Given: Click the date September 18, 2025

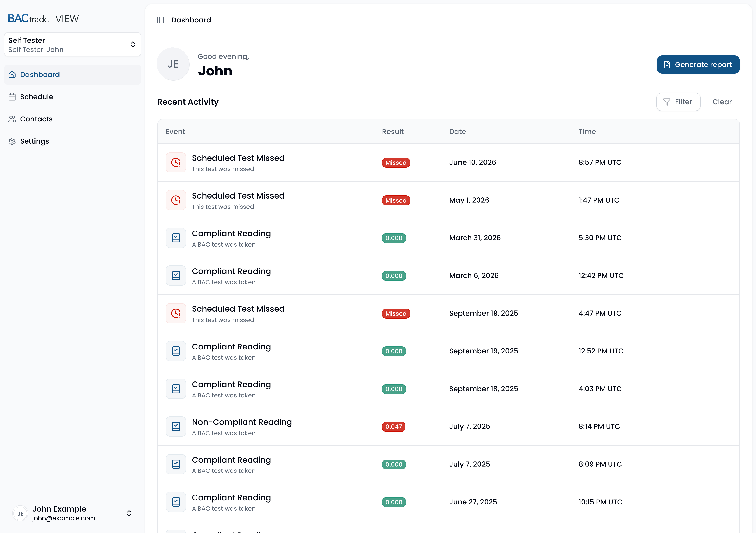Looking at the screenshot, I should [483, 389].
